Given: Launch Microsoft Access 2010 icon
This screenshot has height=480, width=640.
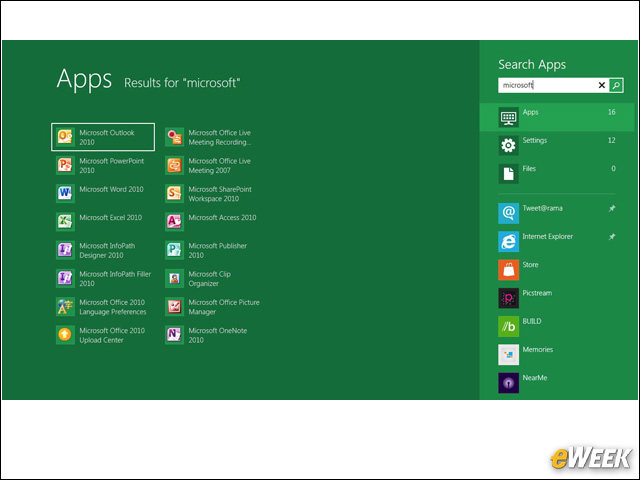Looking at the screenshot, I should click(174, 222).
